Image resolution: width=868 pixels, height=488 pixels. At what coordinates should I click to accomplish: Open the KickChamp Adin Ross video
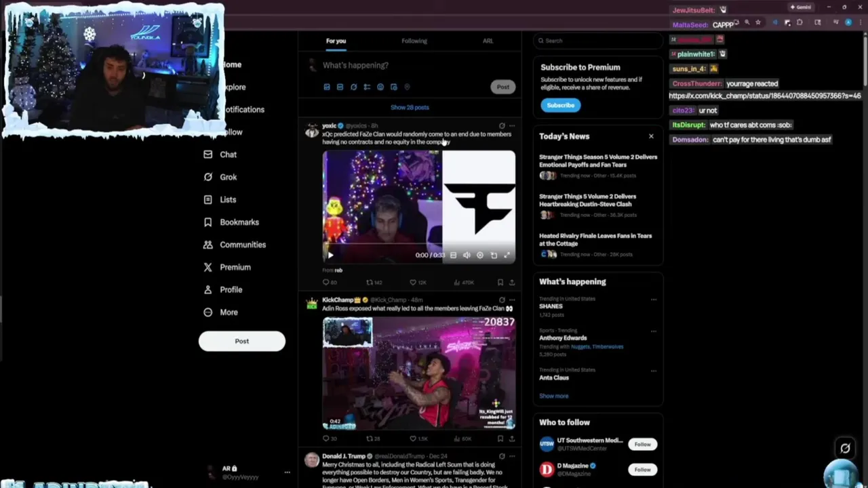point(418,374)
